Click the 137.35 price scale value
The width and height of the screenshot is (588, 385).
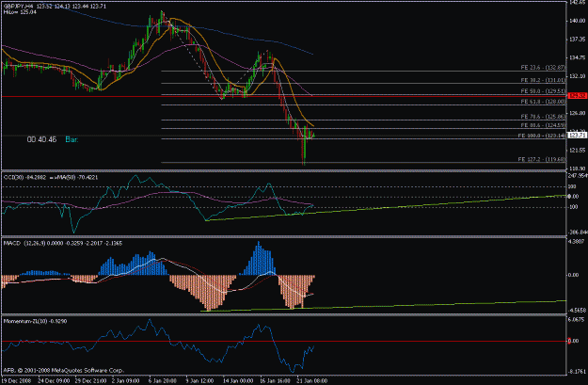click(x=578, y=40)
